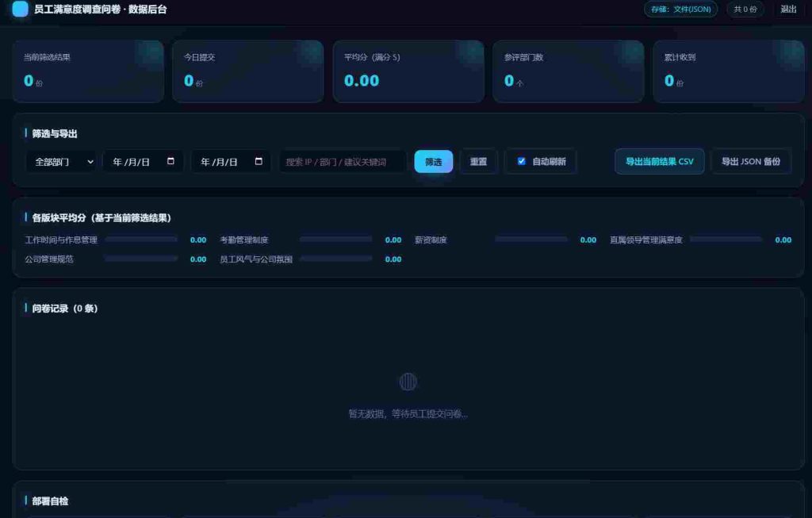Click the 累计收到 stat card
The width and height of the screenshot is (812, 518).
[729, 71]
